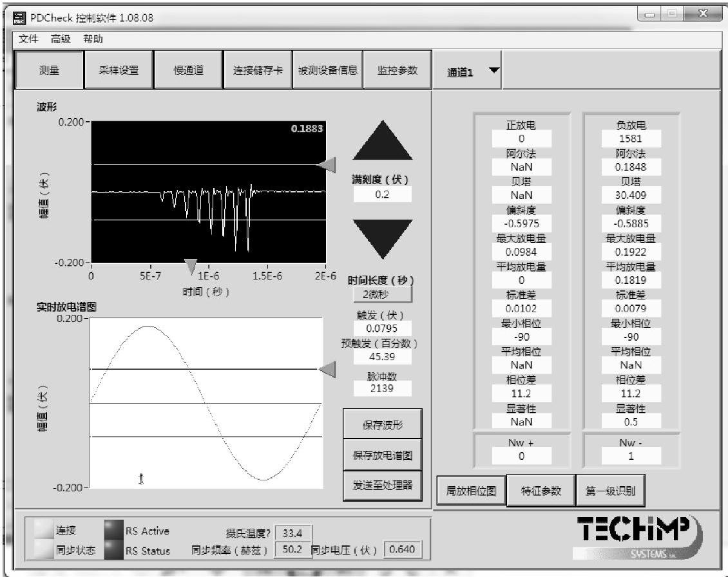Click the large down arrow below 满刻度
This screenshot has width=728, height=577.
[x=383, y=237]
